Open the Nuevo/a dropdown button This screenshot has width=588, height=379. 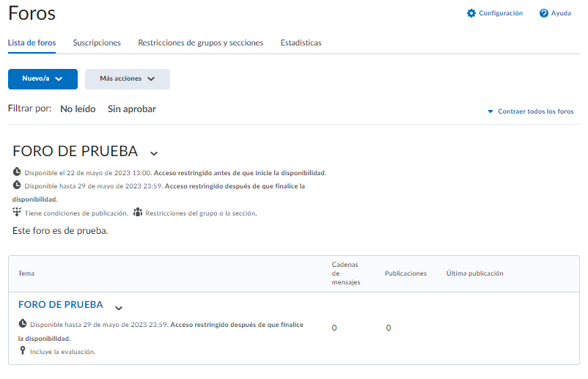pyautogui.click(x=43, y=78)
